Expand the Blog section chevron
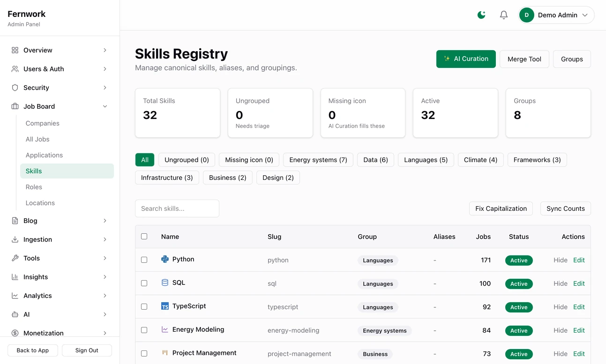 [105, 221]
